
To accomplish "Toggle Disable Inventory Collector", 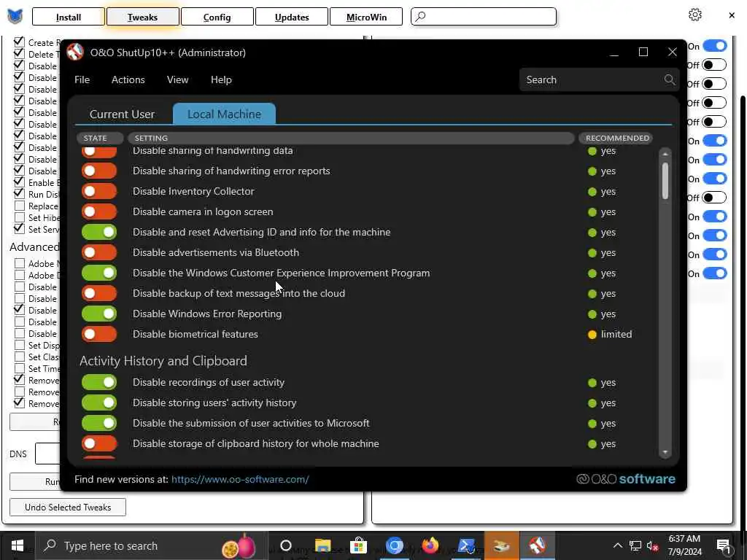I will (x=99, y=192).
